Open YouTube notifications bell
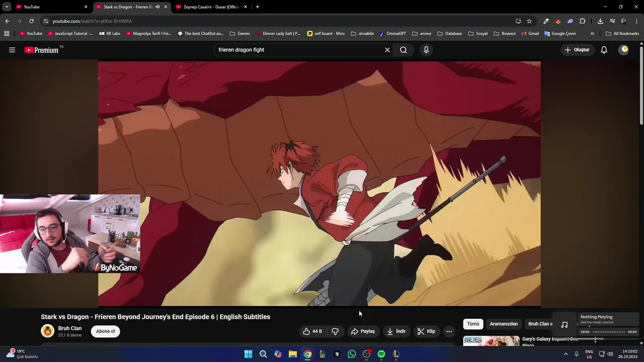Image resolution: width=644 pixels, height=362 pixels. click(x=604, y=50)
